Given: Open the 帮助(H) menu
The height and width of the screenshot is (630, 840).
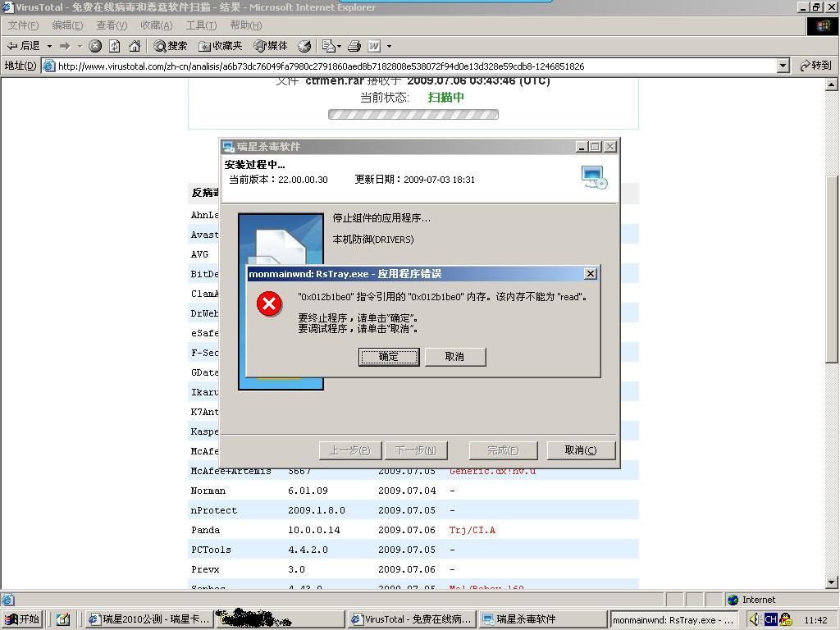Looking at the screenshot, I should 246,25.
